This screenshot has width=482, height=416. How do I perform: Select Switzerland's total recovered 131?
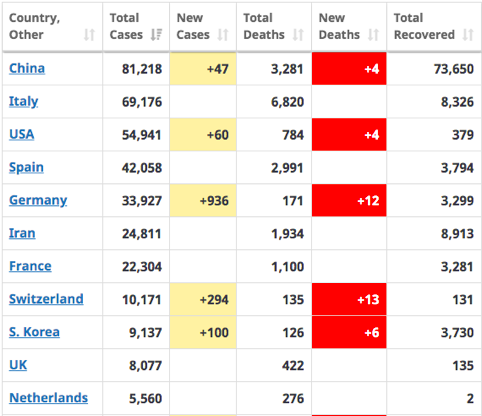pos(463,300)
